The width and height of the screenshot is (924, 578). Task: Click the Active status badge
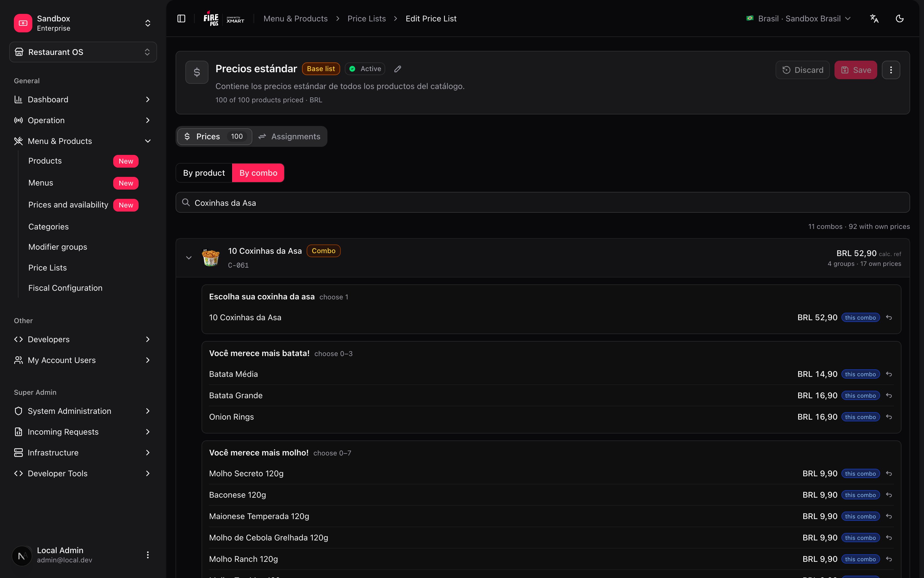point(365,69)
